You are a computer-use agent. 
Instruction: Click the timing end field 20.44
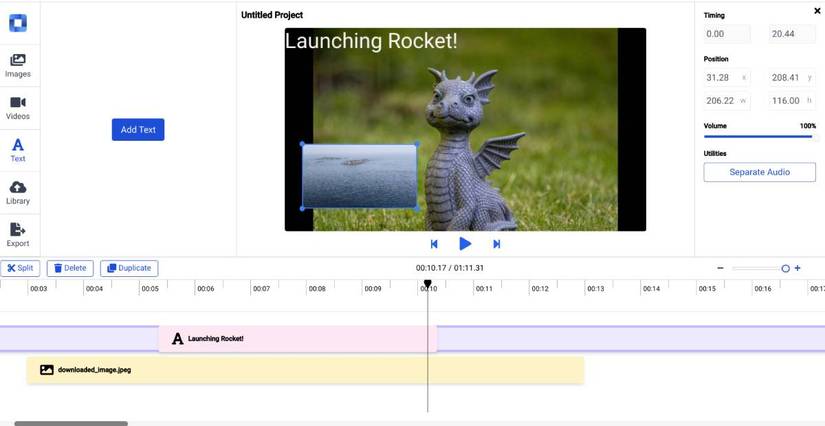[x=792, y=34]
